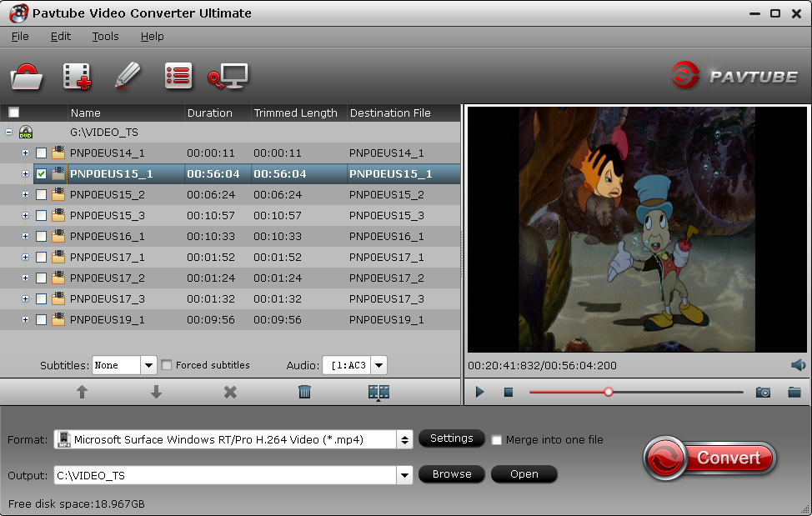Click the Open output folder button
812x516 pixels.
pyautogui.click(x=524, y=474)
